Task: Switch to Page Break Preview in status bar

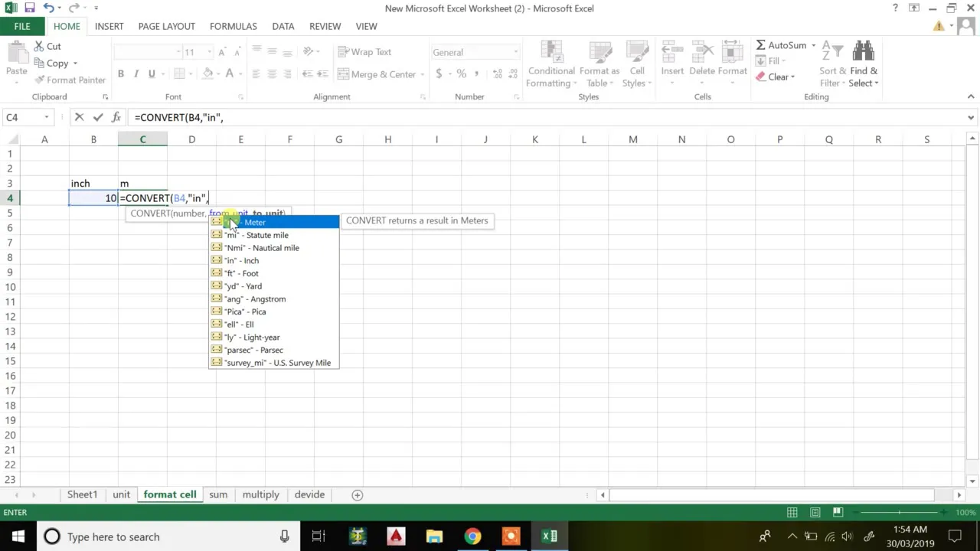Action: click(x=838, y=512)
